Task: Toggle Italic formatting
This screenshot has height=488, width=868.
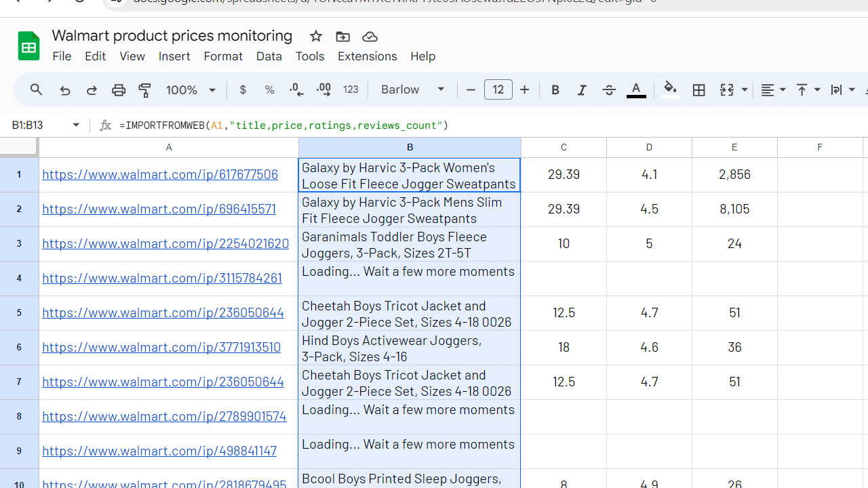Action: coord(582,90)
